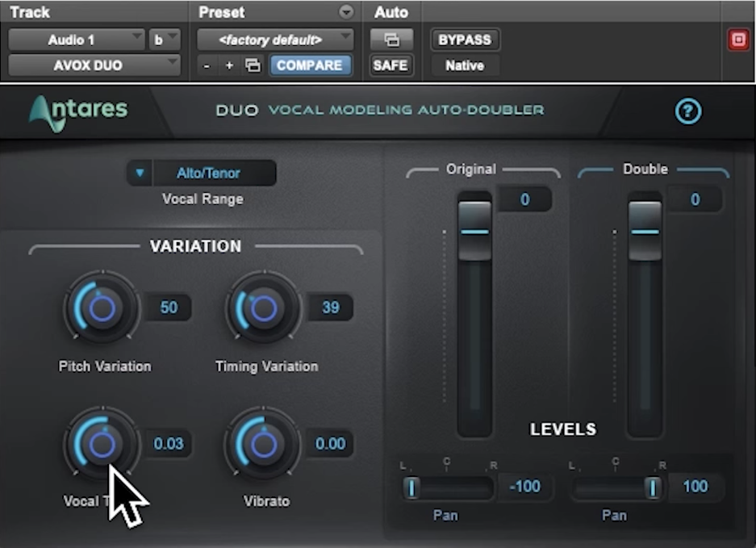This screenshot has width=756, height=548.
Task: Open the insert position b dropdown
Action: pos(165,40)
